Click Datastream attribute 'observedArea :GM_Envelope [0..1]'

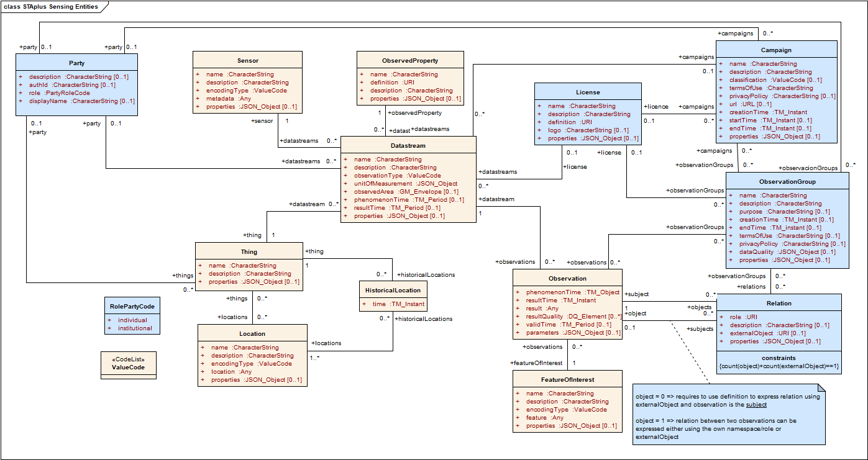[x=406, y=192]
